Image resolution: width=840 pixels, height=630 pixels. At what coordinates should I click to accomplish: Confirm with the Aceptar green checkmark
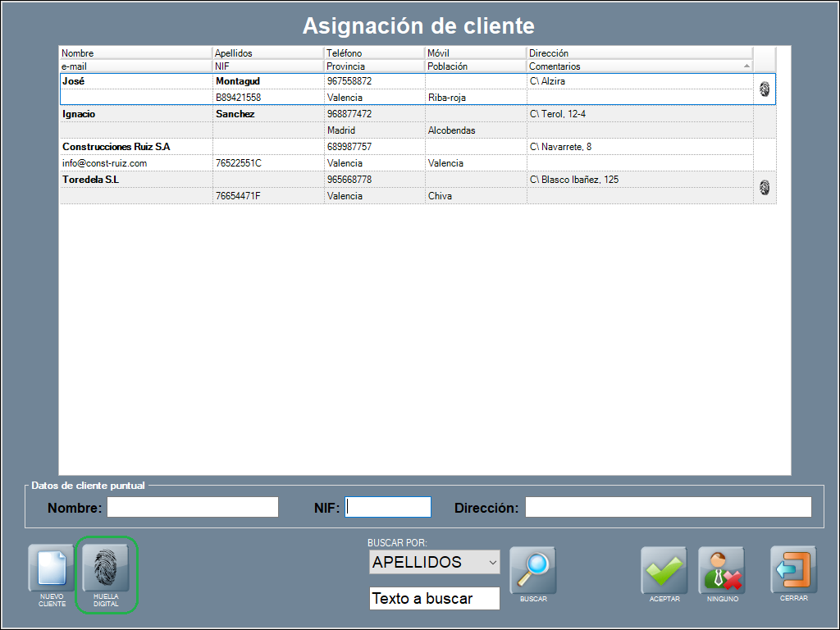click(664, 570)
